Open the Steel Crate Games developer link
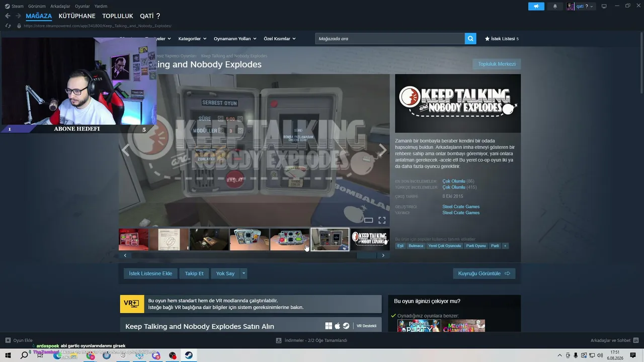The height and width of the screenshot is (362, 644). [x=461, y=207]
